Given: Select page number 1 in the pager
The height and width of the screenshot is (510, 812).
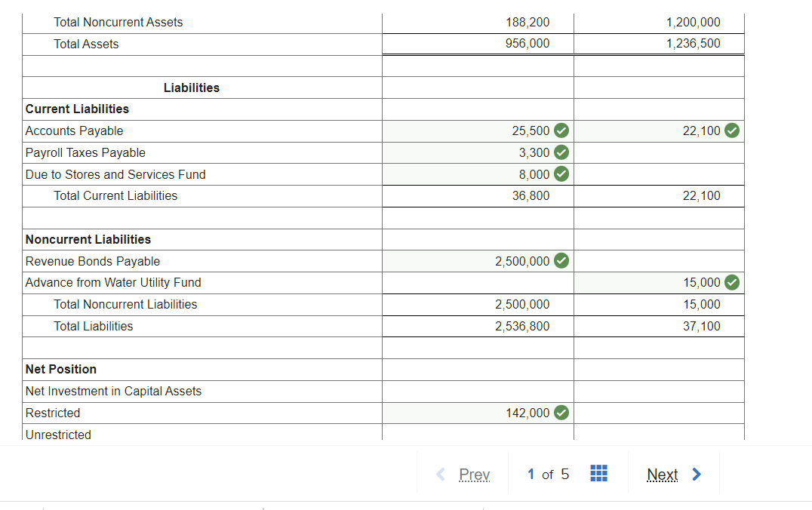Looking at the screenshot, I should [531, 474].
